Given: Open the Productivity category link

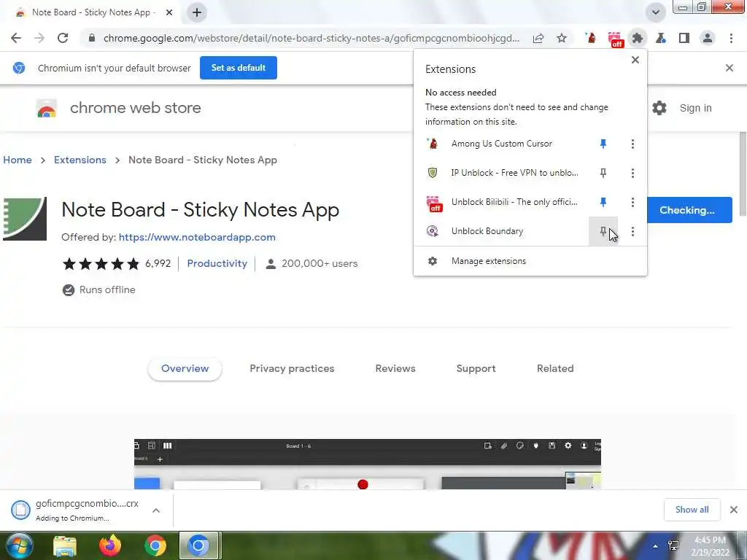Looking at the screenshot, I should tap(217, 263).
